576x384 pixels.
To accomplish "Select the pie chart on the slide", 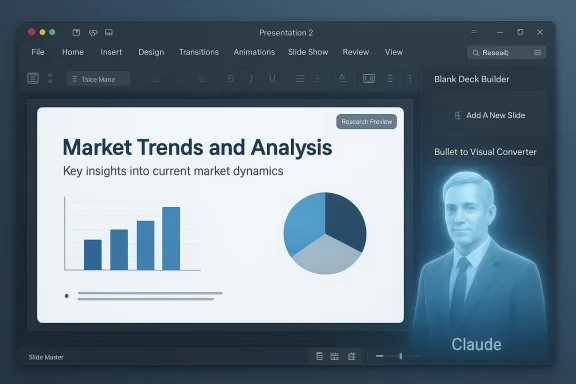I will [x=325, y=233].
